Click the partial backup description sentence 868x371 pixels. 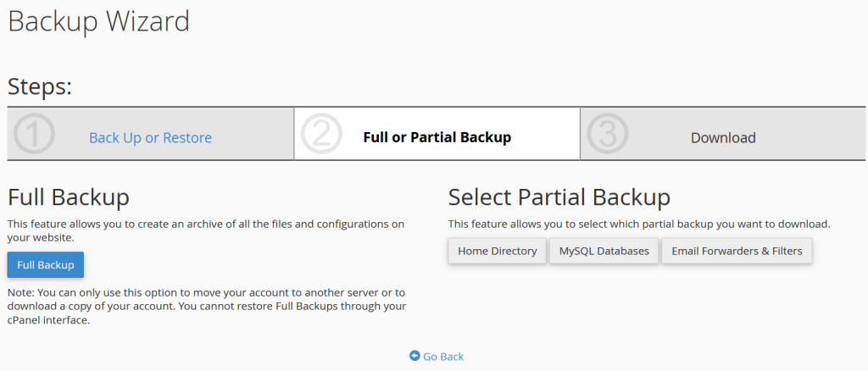[638, 224]
